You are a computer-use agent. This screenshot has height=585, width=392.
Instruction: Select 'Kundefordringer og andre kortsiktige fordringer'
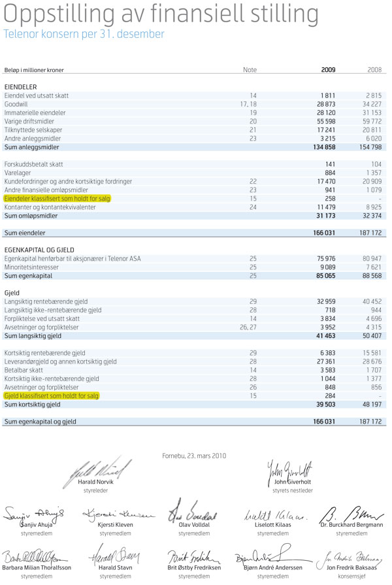(68, 181)
